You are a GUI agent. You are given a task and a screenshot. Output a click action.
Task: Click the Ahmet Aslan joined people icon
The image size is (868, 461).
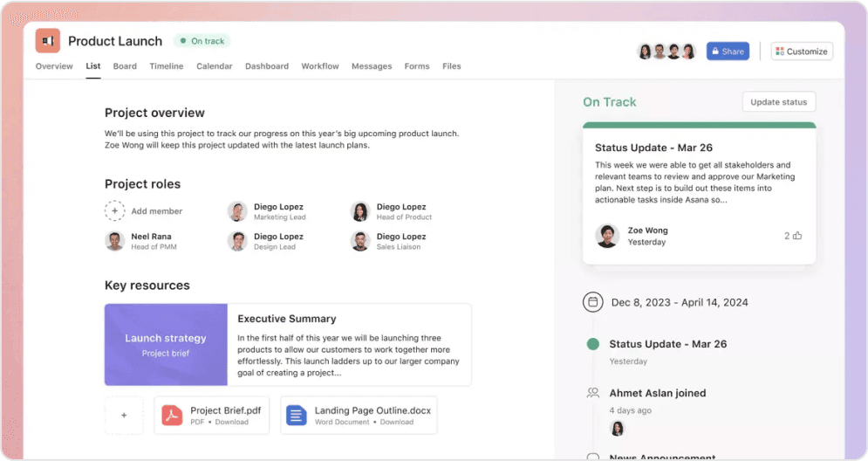(593, 393)
